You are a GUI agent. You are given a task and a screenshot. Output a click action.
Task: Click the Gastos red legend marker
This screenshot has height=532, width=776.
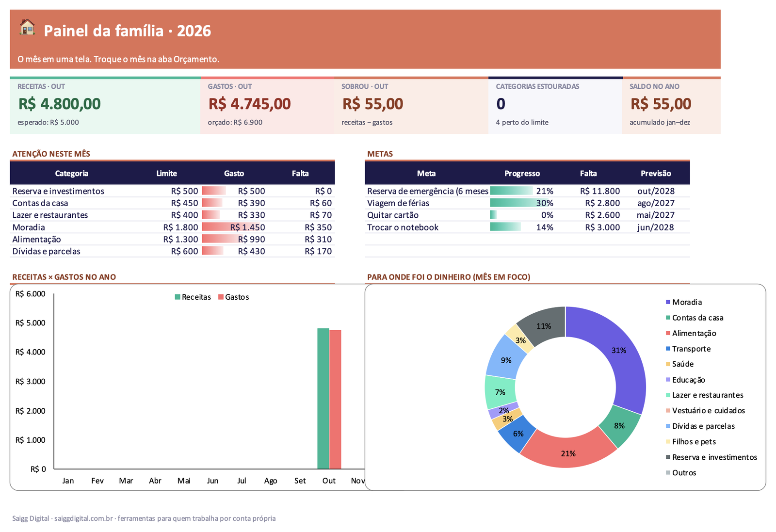[x=221, y=297]
